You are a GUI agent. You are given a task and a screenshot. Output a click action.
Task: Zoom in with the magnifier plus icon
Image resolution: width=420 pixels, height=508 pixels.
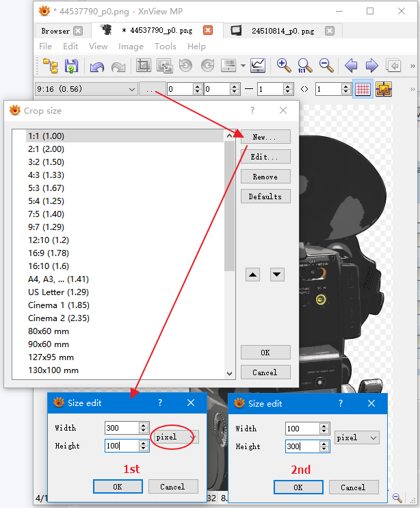284,66
